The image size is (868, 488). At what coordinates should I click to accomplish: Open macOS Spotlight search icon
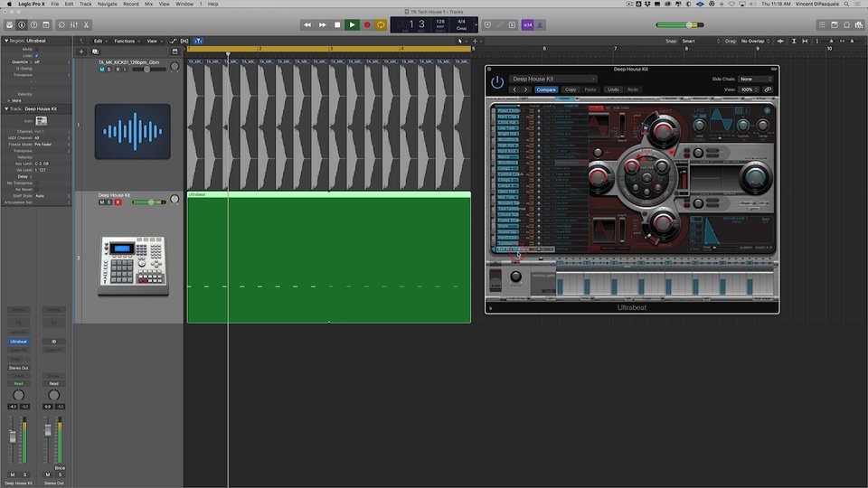point(846,4)
